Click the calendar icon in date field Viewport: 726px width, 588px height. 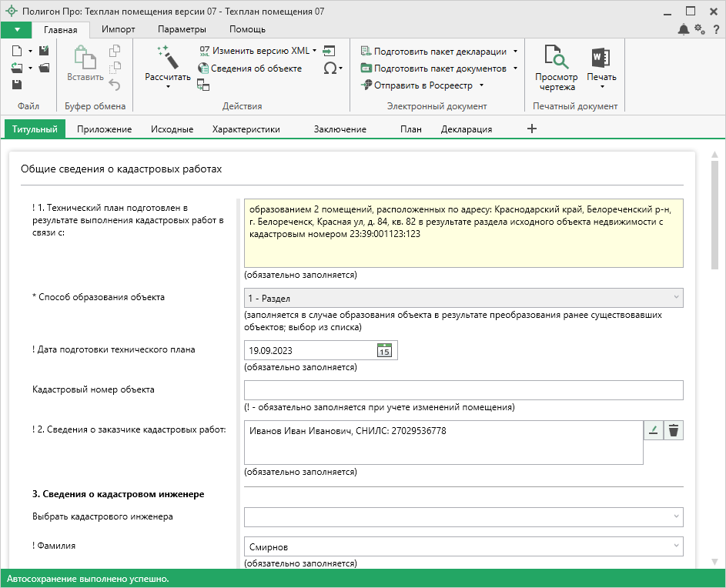click(384, 351)
